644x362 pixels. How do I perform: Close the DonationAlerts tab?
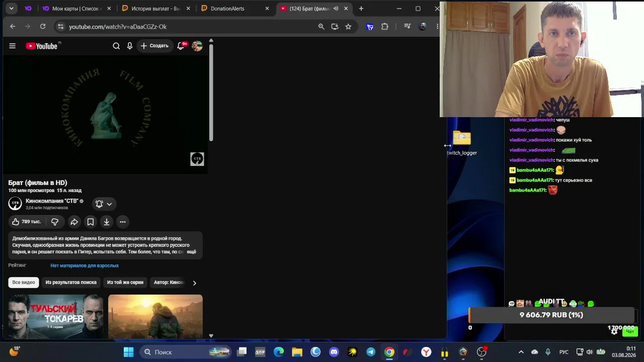(267, 9)
